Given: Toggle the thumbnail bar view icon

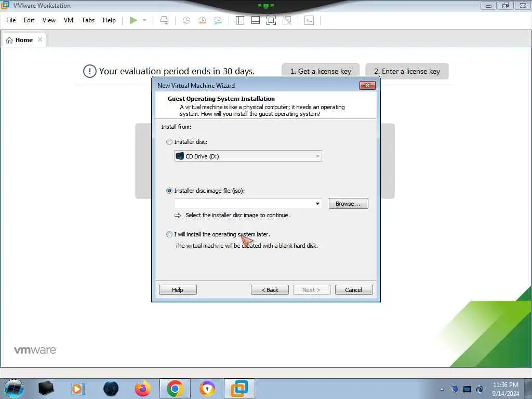Looking at the screenshot, I should pyautogui.click(x=256, y=20).
